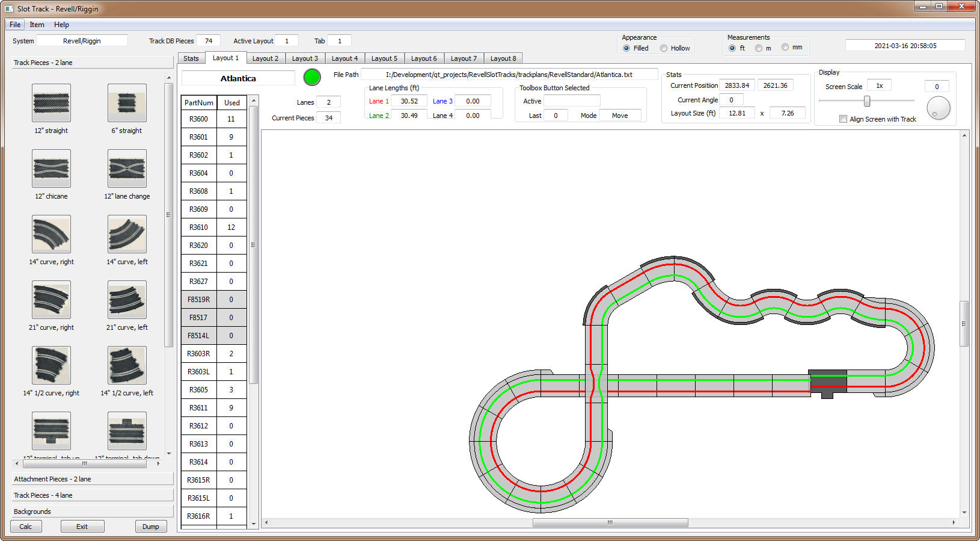Select the F8519R part row
Viewport: 980px width, 541px height.
click(214, 300)
